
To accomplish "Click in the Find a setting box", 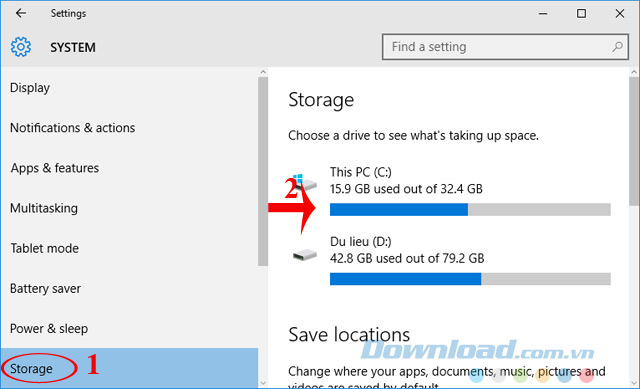I will click(x=505, y=47).
